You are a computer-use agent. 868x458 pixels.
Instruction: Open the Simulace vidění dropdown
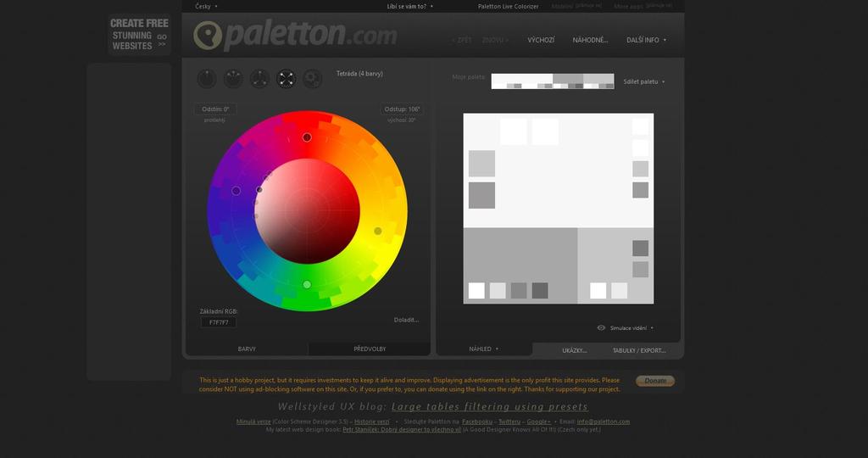(x=632, y=328)
